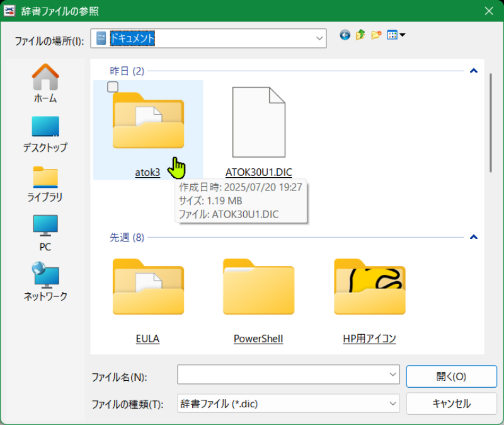The width and height of the screenshot is (504, 425).
Task: Open the view menu icon
Action: pos(396,35)
